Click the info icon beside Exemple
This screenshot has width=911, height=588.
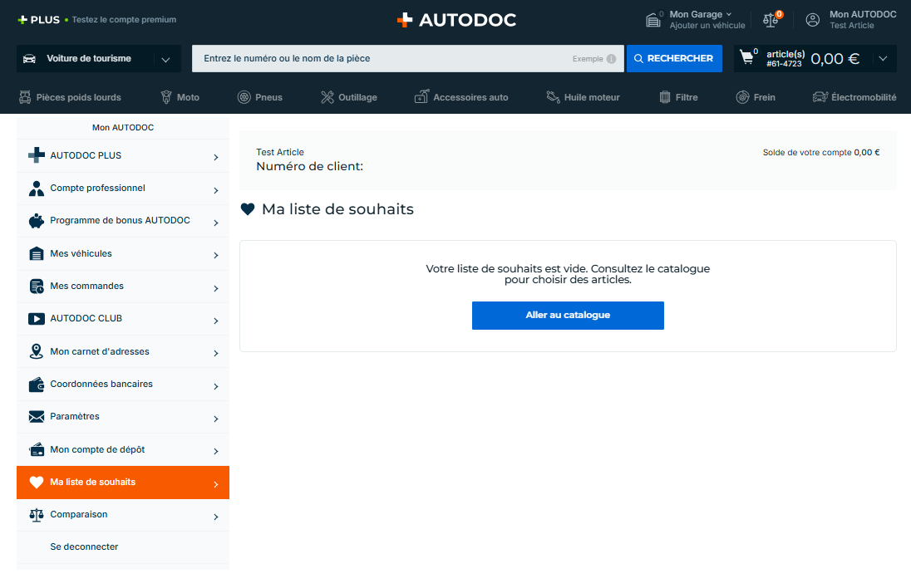coord(611,59)
